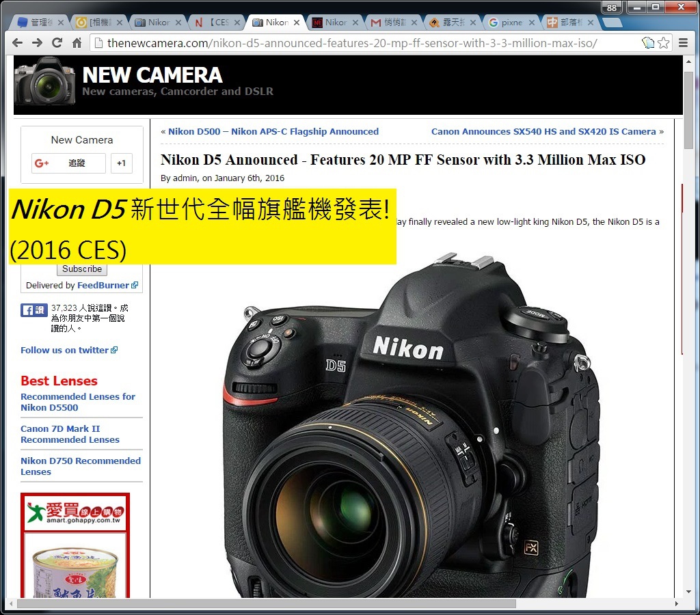This screenshot has width=700, height=615.
Task: Close the pixnet Google tab
Action: pyautogui.click(x=532, y=23)
